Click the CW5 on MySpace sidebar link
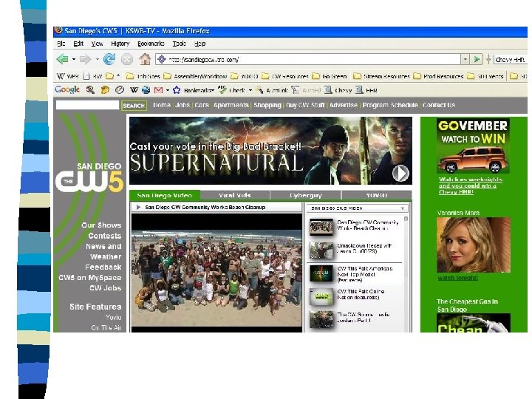The image size is (532, 399). pos(90,278)
